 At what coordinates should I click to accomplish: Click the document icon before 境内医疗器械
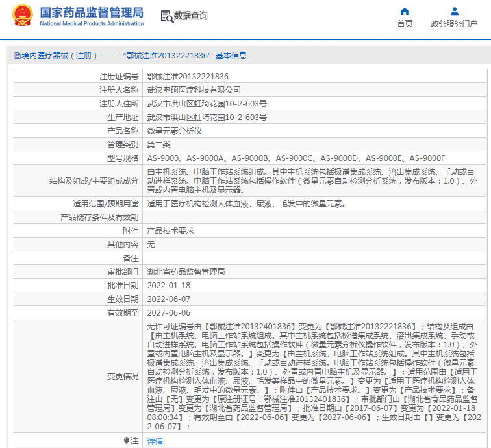click(x=18, y=56)
